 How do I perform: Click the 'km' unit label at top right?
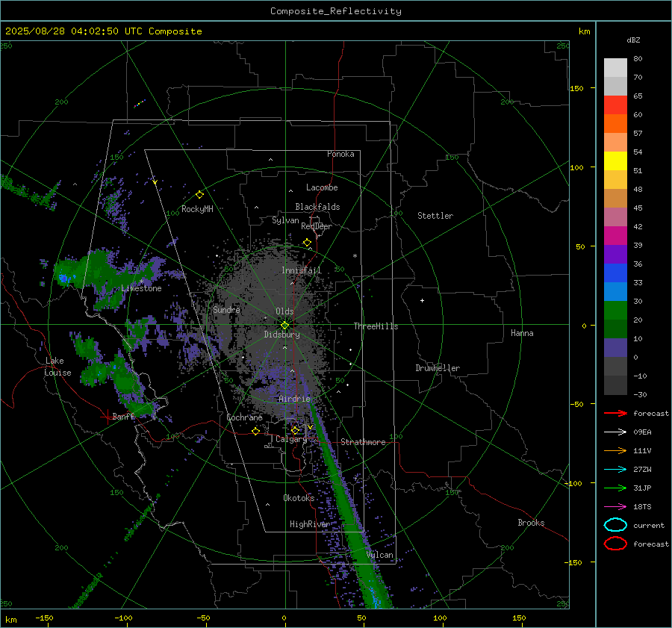pos(584,31)
